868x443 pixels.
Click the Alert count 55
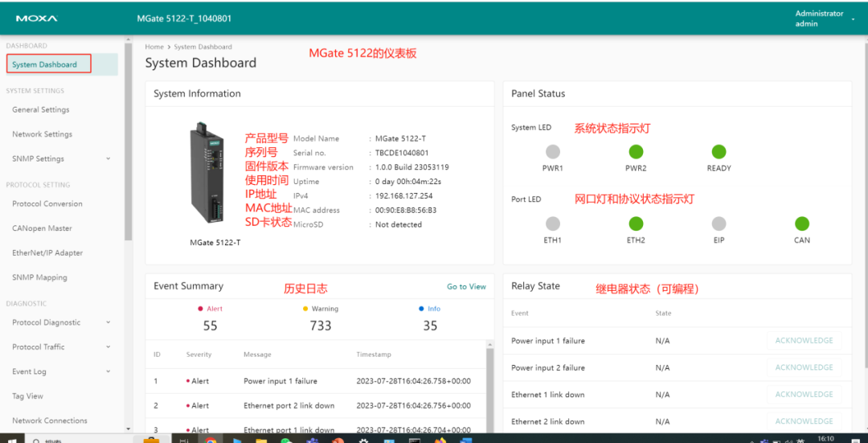(211, 326)
